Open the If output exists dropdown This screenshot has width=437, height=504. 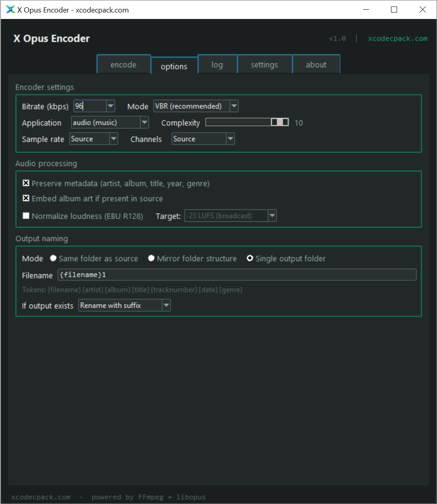[x=166, y=305]
